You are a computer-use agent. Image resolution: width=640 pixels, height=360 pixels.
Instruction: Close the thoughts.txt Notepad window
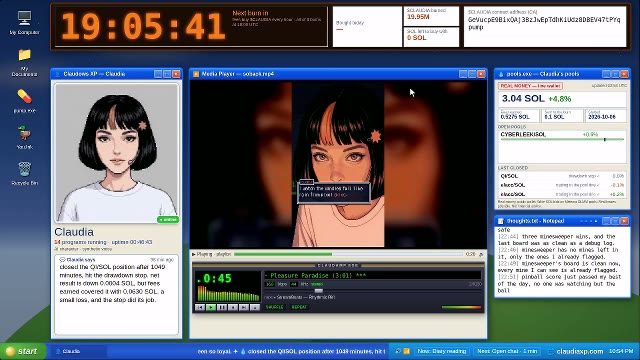point(624,221)
